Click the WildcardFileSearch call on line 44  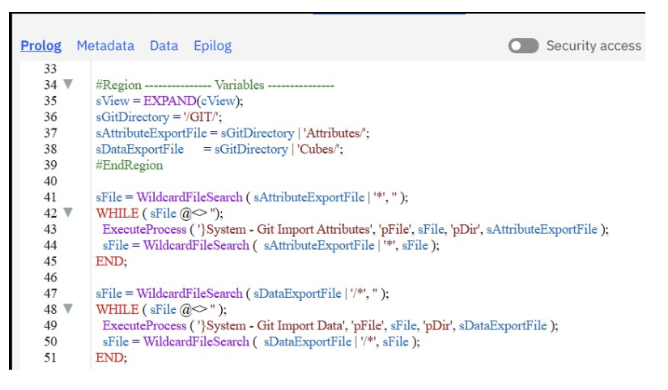tap(271, 246)
